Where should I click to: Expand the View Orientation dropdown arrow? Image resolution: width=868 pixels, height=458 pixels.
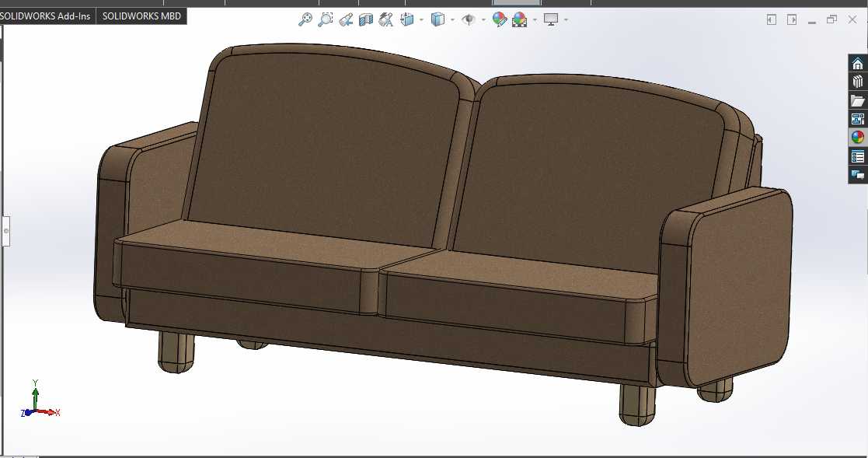coord(422,20)
